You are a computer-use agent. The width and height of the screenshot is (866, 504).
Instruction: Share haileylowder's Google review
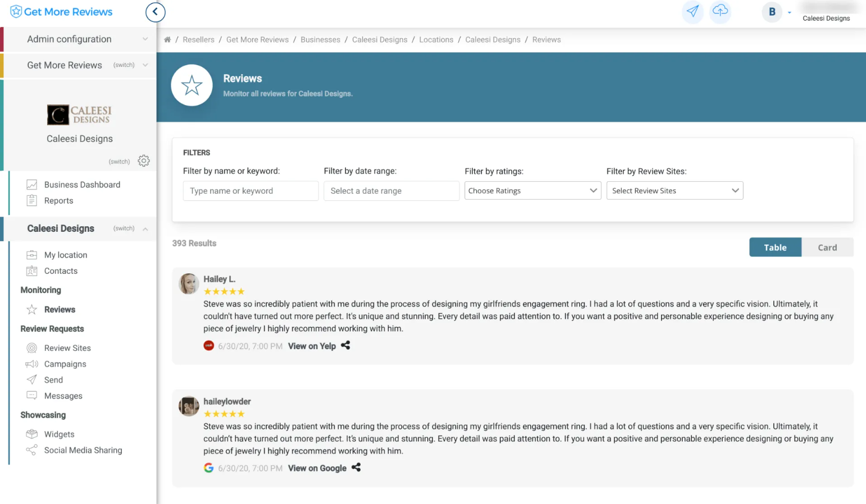point(356,468)
